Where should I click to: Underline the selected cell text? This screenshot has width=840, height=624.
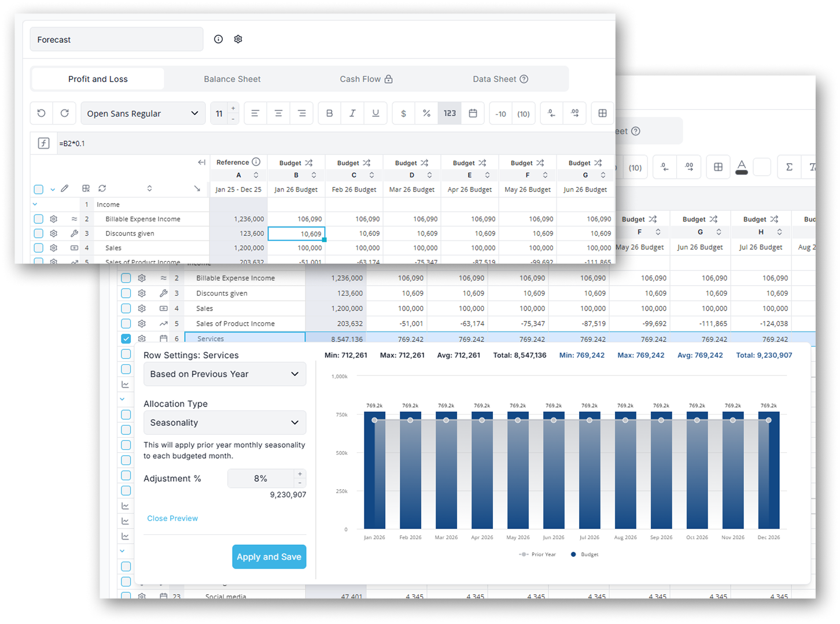click(x=375, y=113)
